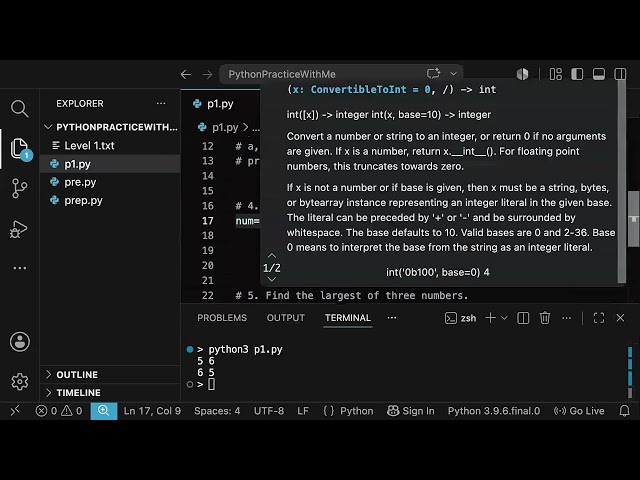
Task: Open the Accounts profile icon
Action: tap(20, 342)
